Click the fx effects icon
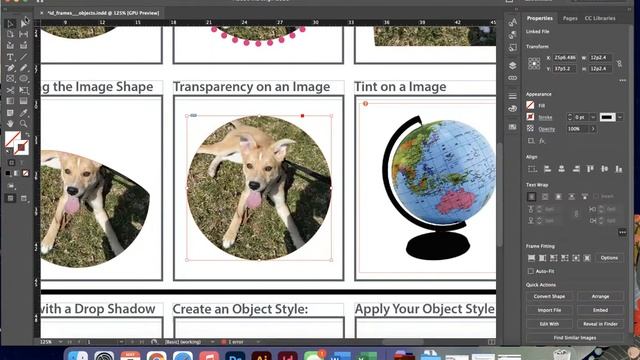 [542, 141]
